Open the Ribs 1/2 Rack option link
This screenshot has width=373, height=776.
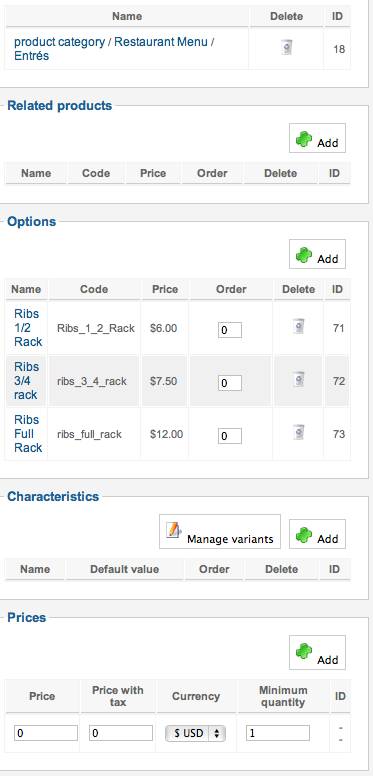click(x=28, y=328)
